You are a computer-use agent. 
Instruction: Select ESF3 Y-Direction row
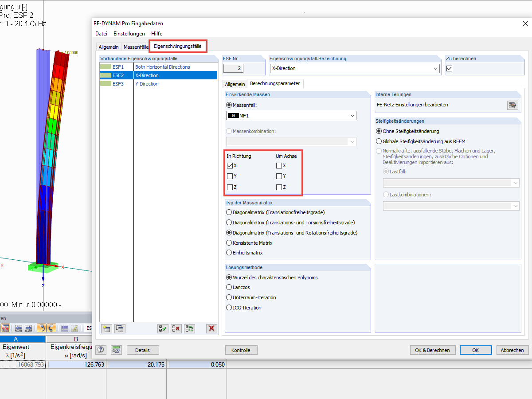pos(158,84)
